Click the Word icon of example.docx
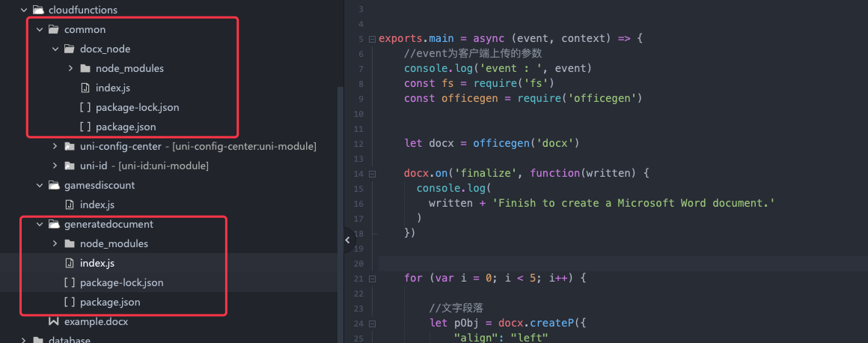868x343 pixels. tap(54, 321)
